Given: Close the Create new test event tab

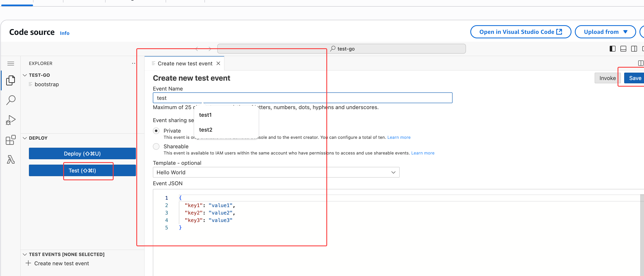Looking at the screenshot, I should [x=218, y=64].
